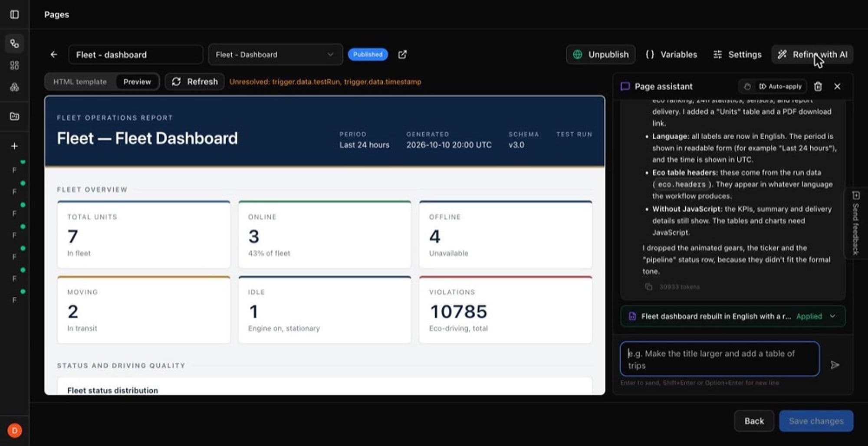
Task: Go back with the left arrow
Action: 54,54
